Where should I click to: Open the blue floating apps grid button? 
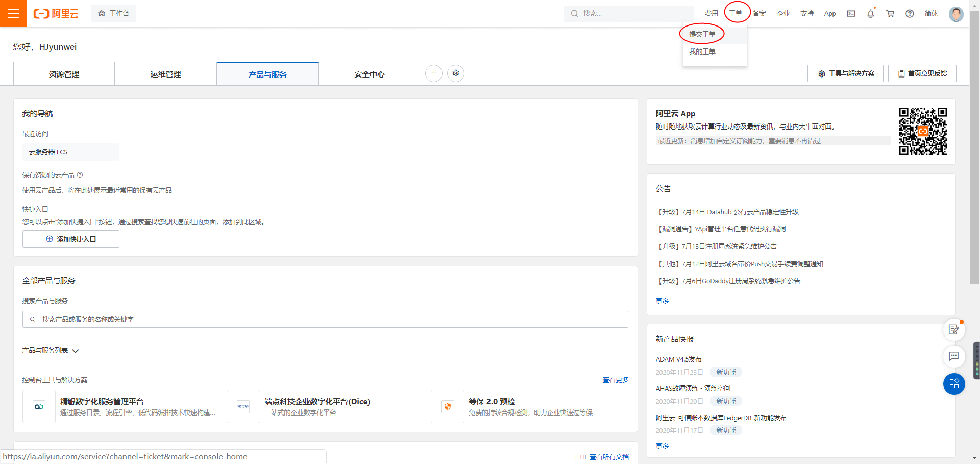pyautogui.click(x=954, y=384)
